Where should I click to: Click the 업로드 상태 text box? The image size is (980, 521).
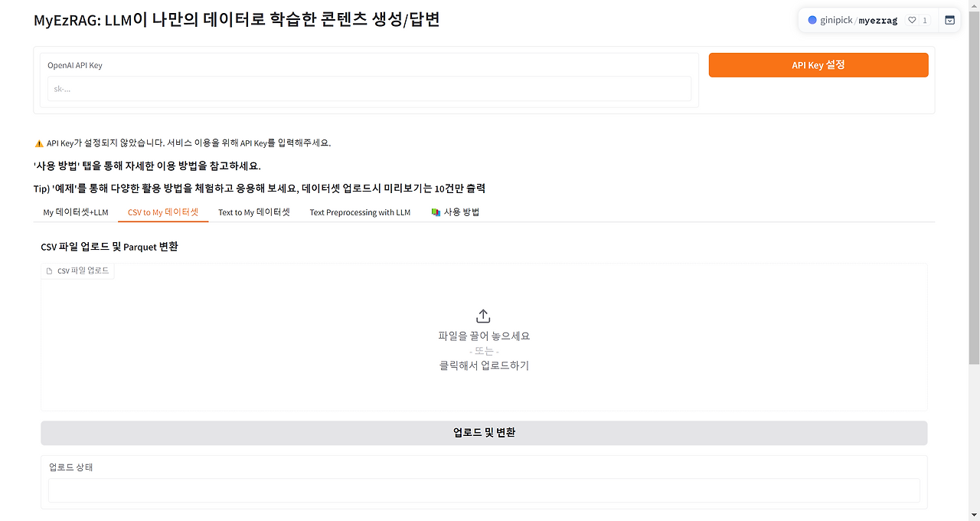pyautogui.click(x=484, y=490)
